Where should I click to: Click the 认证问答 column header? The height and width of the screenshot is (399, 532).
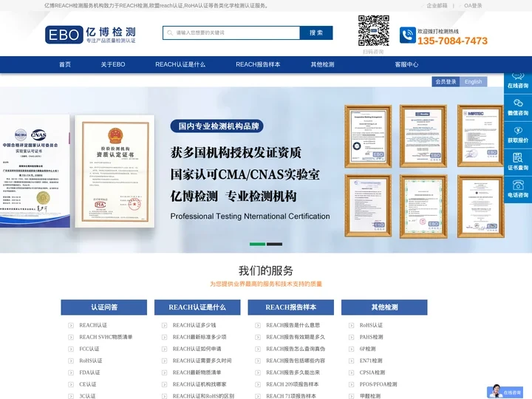point(104,307)
